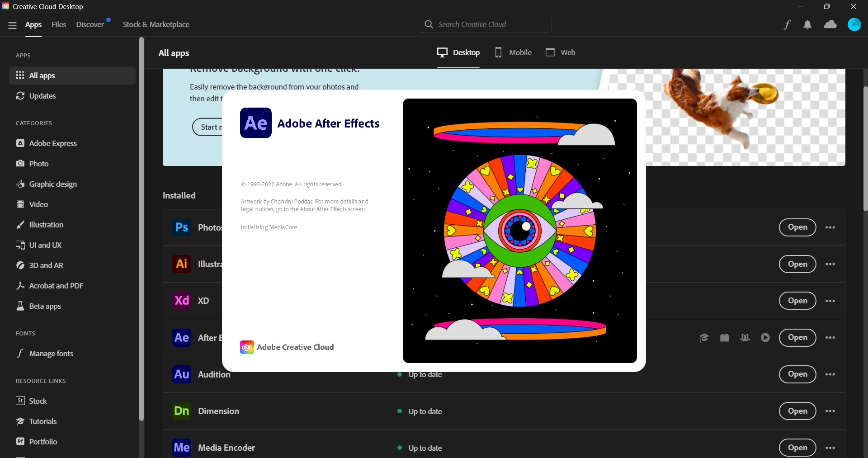868x458 pixels.
Task: Click the After Effects splash artwork
Action: click(520, 231)
